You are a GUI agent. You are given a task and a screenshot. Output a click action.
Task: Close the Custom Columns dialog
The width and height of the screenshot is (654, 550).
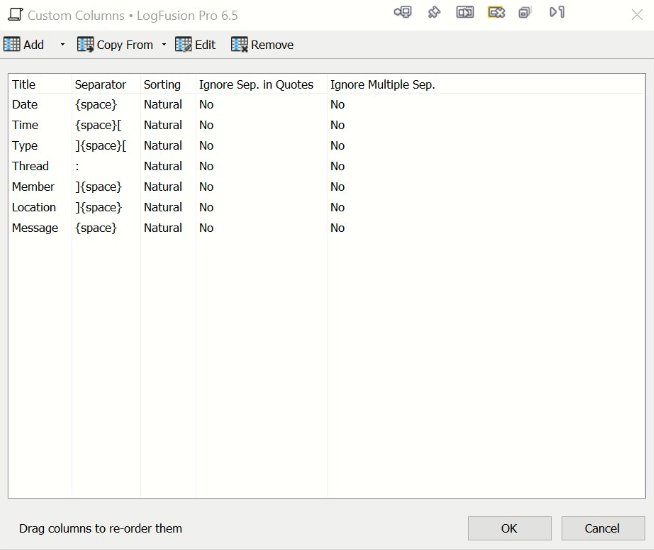click(637, 14)
